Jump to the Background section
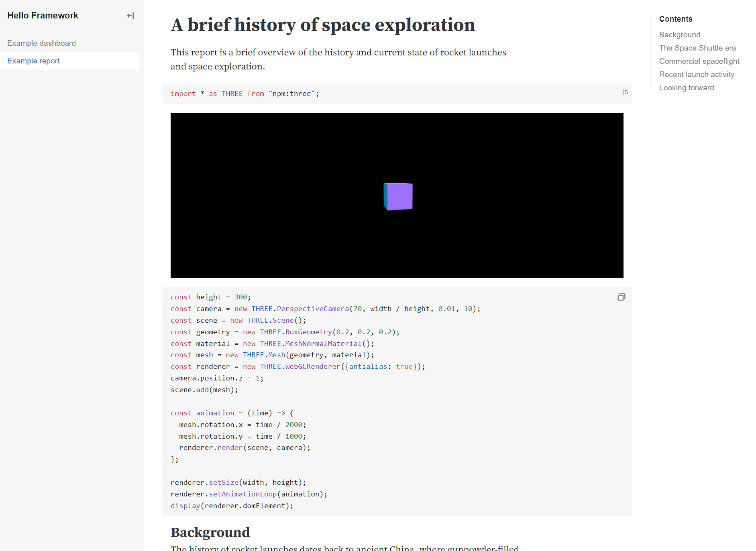 [x=679, y=35]
